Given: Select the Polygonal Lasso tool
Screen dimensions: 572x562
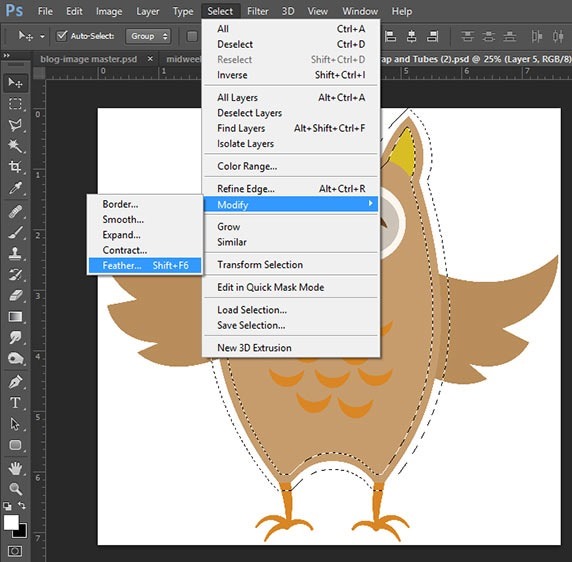Looking at the screenshot, I should (15, 125).
